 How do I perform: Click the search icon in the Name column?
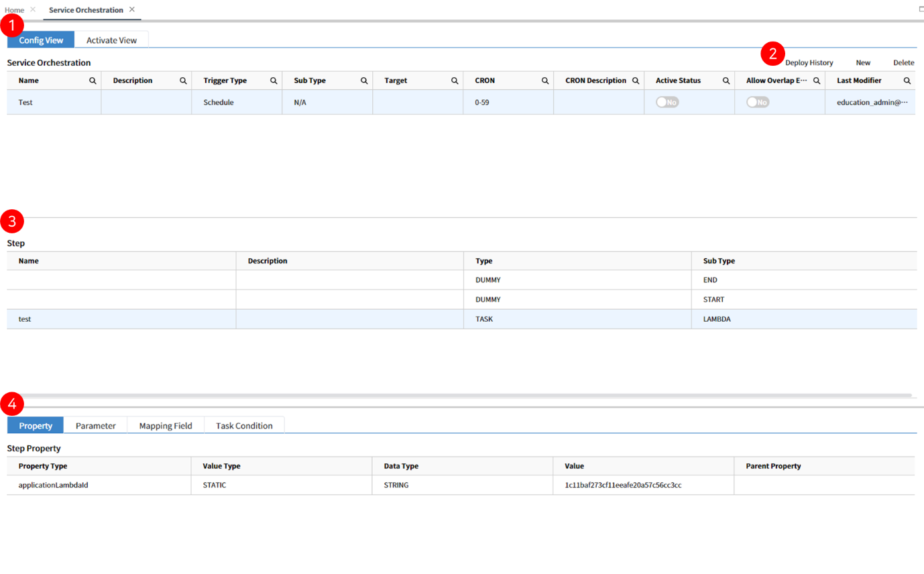tap(93, 80)
